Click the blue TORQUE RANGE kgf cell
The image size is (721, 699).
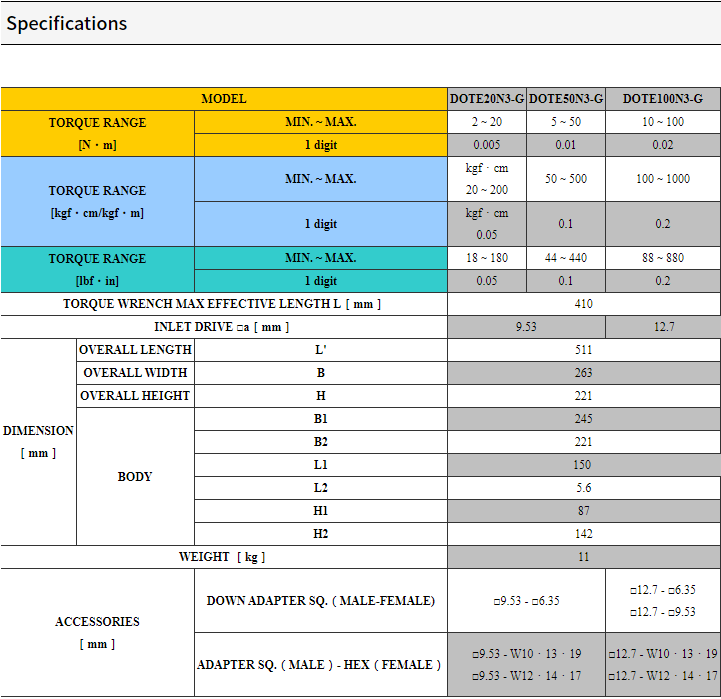(x=97, y=201)
